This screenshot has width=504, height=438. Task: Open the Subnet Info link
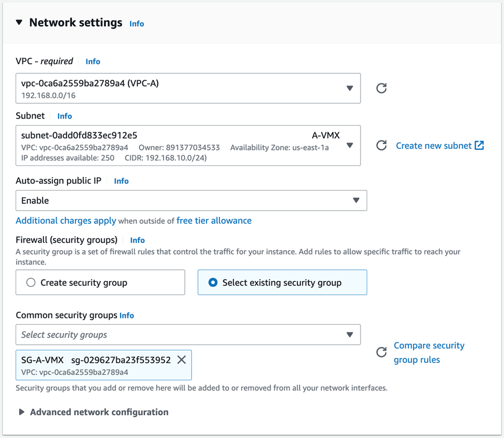pyautogui.click(x=64, y=116)
